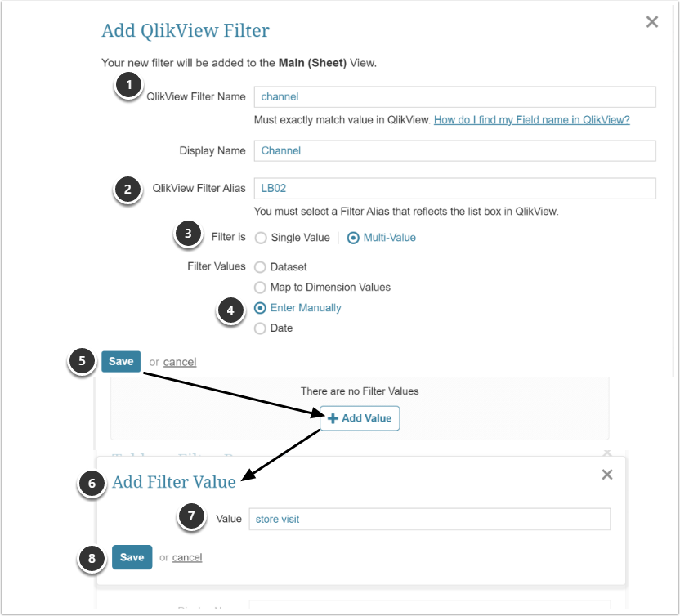Open the 'How do I find my Field name' link

tap(532, 120)
